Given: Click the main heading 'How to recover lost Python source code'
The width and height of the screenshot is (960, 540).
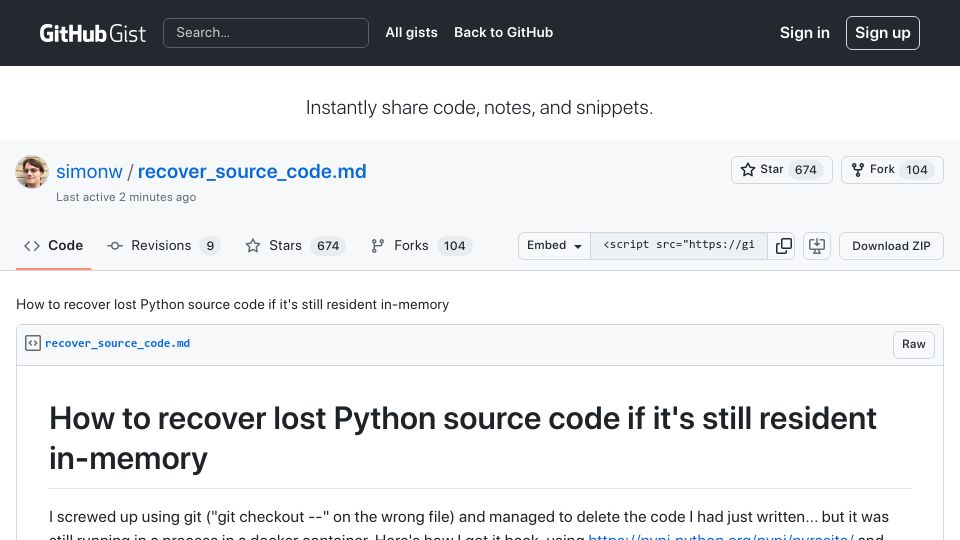Looking at the screenshot, I should 463,438.
